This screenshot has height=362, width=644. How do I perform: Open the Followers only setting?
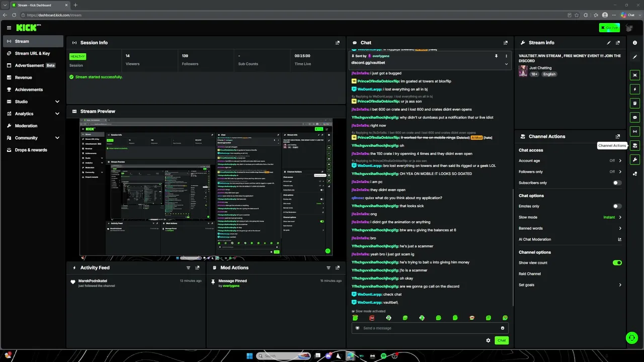click(570, 172)
